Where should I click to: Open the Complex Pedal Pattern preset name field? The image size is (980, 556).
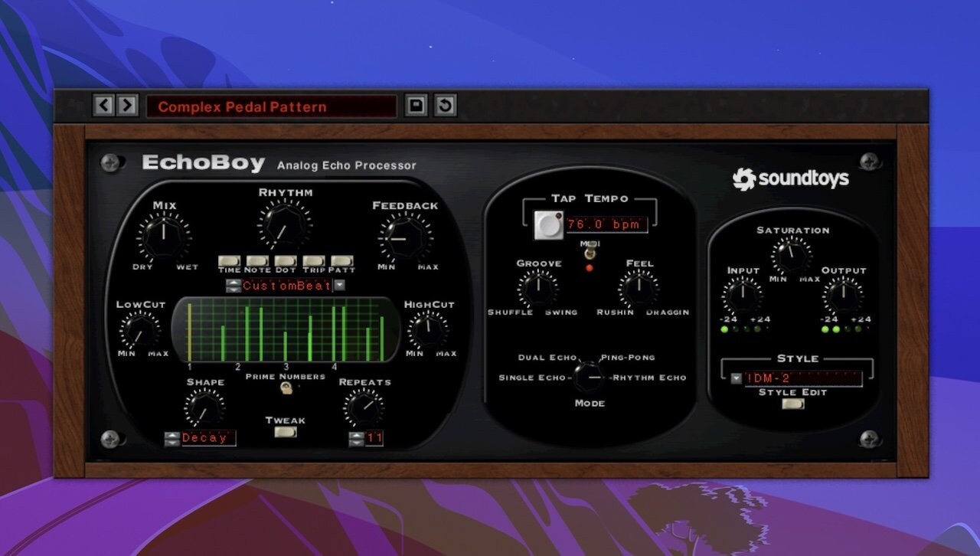272,106
